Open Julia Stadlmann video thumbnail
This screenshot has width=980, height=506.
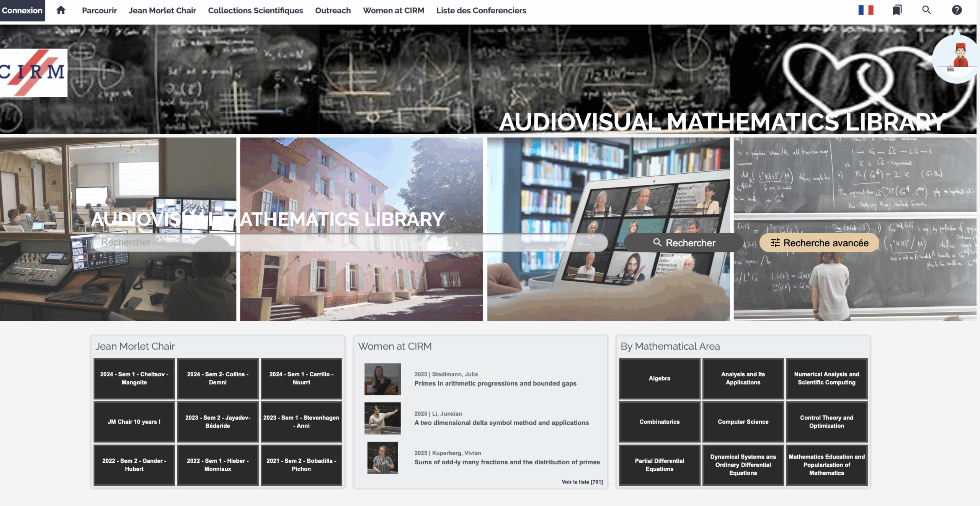(382, 379)
